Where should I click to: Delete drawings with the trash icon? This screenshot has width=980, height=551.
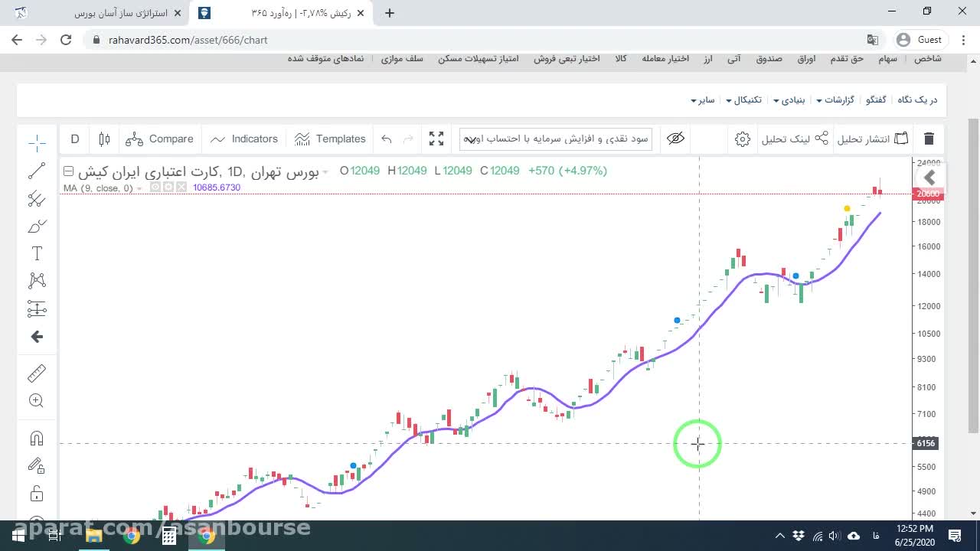click(929, 139)
